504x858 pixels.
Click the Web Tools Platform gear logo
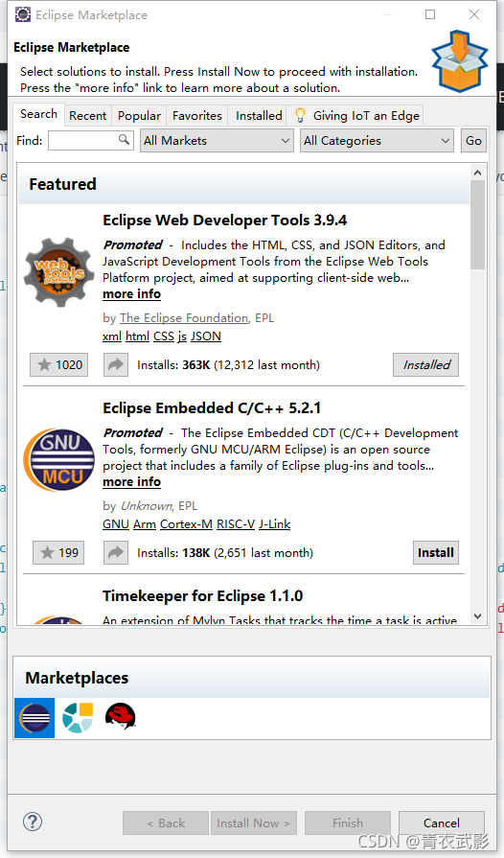click(x=60, y=272)
